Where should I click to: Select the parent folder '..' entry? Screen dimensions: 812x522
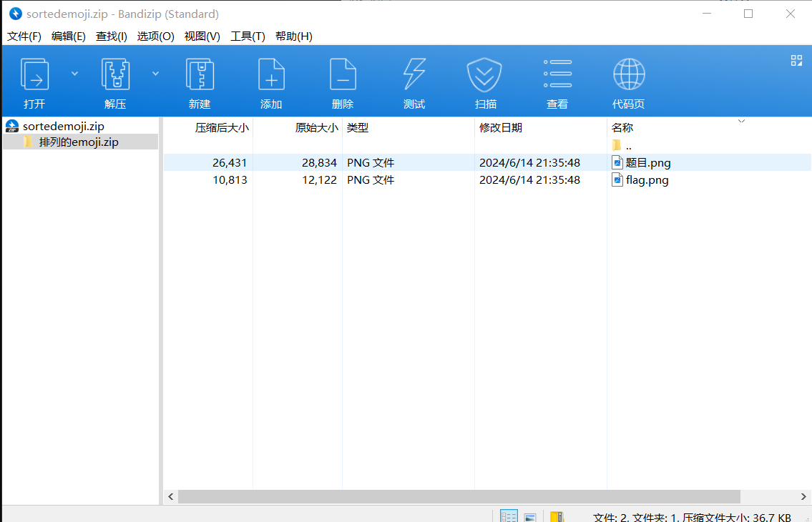tap(622, 146)
